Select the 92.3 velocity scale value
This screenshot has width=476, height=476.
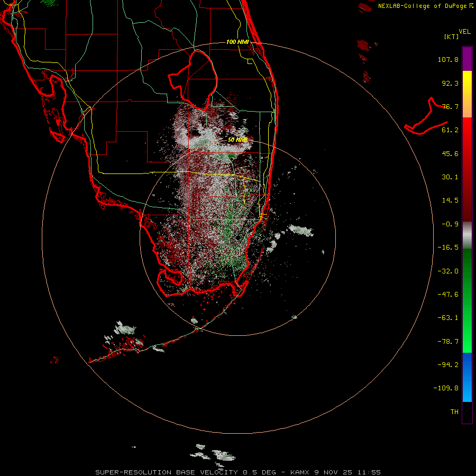click(x=450, y=83)
